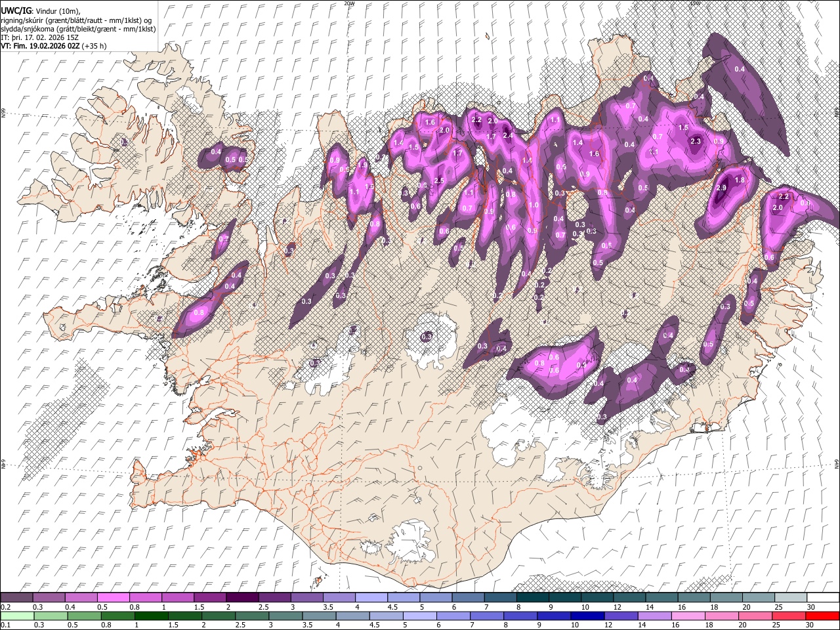840x630 pixels.
Task: Select upper legend dark teal swatch labeled 8
Action: (532, 598)
